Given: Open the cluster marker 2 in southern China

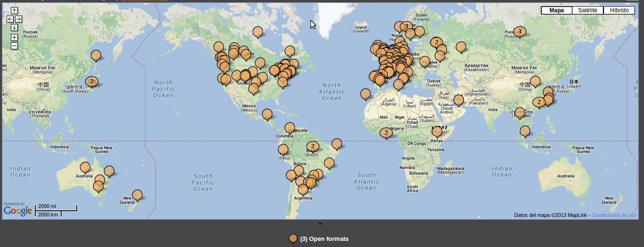Looking at the screenshot, I should click(539, 102).
